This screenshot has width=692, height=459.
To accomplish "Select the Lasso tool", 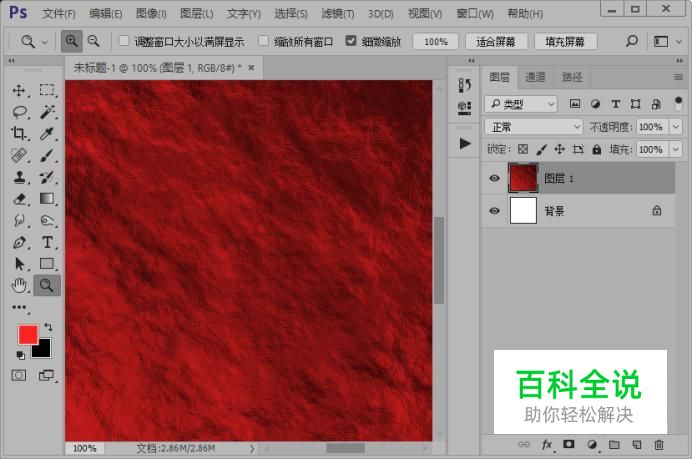I will click(x=19, y=112).
